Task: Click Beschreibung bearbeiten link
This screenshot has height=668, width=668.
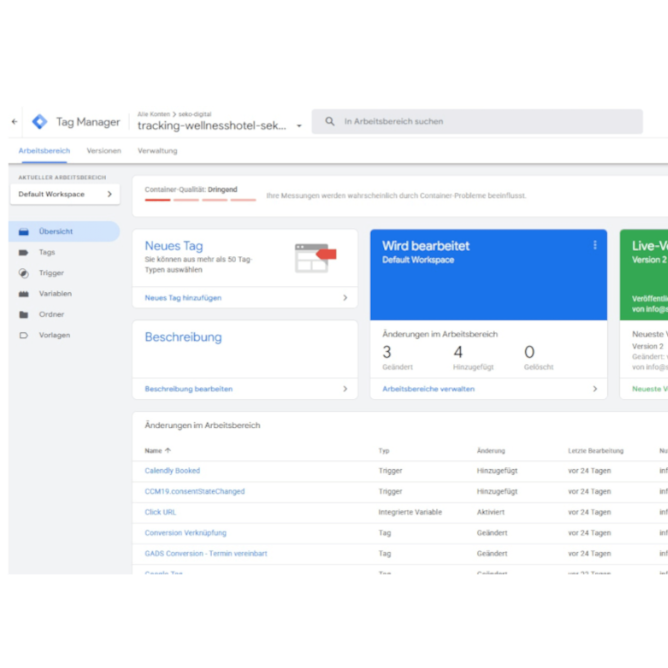Action: [x=188, y=389]
